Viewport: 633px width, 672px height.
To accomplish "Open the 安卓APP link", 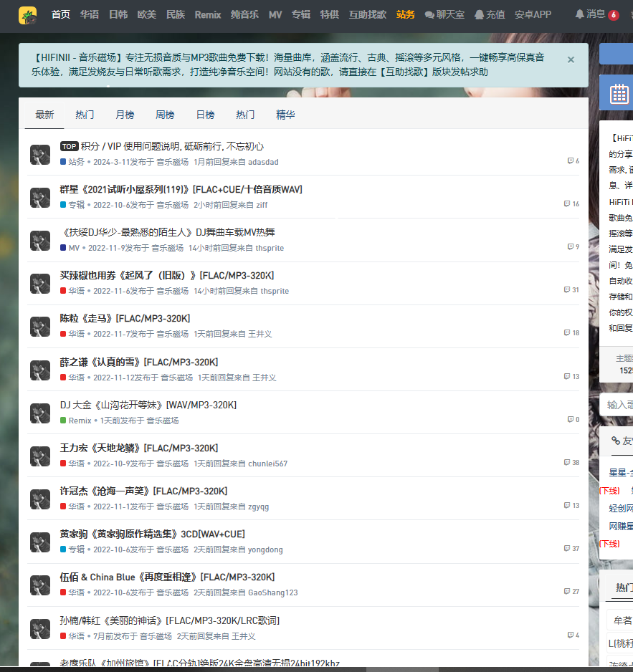I will click(533, 14).
